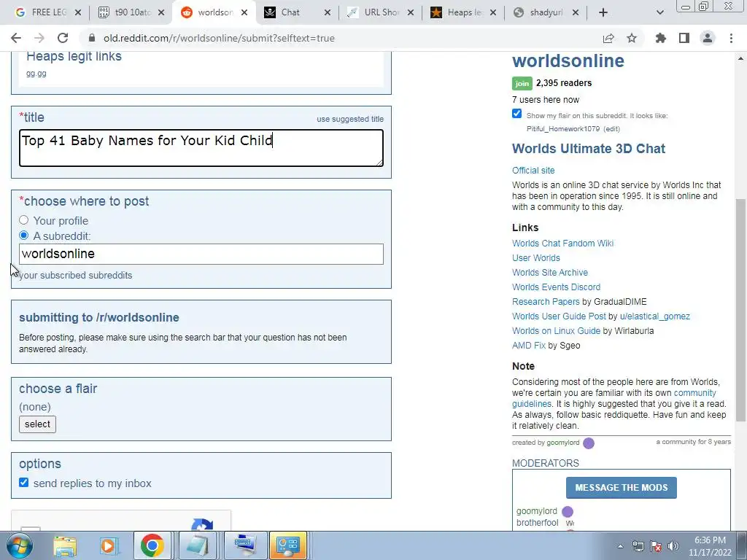Click the address bar URL

point(219,38)
